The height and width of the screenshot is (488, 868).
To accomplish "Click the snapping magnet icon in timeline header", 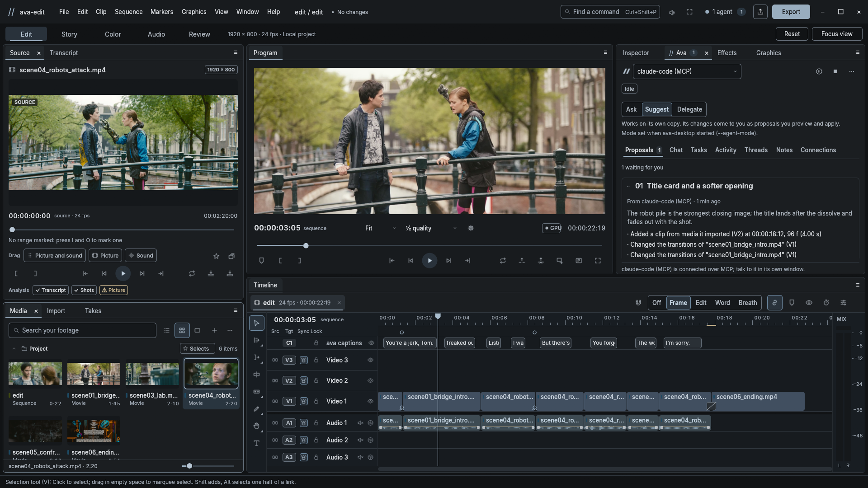I will pyautogui.click(x=638, y=303).
